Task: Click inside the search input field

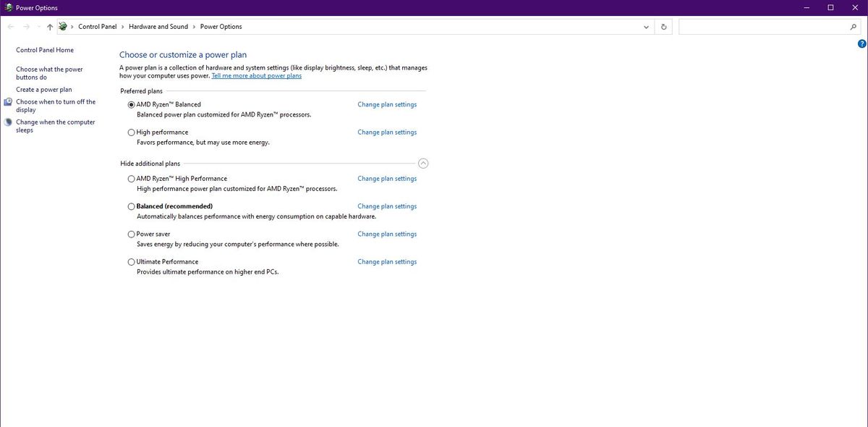Action: [759, 26]
